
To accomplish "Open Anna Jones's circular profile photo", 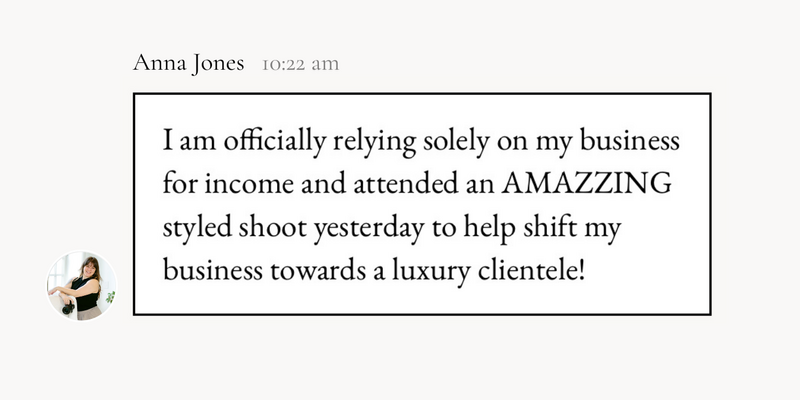I will tap(82, 286).
